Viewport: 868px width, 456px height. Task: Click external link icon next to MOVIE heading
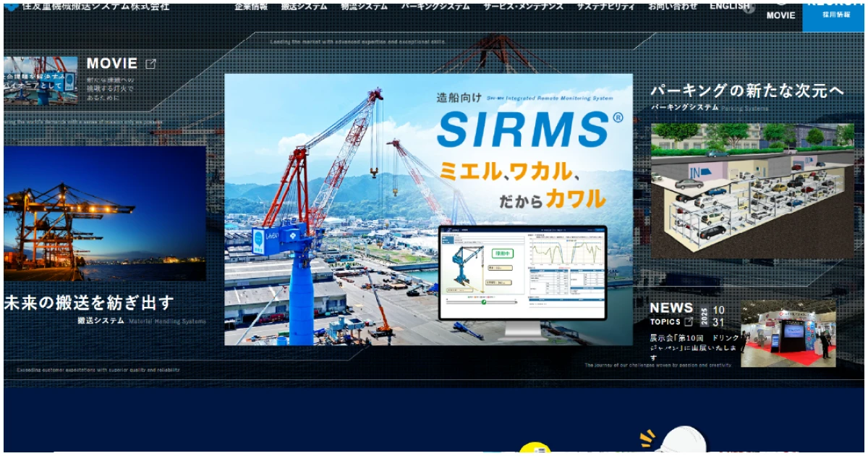tap(150, 64)
